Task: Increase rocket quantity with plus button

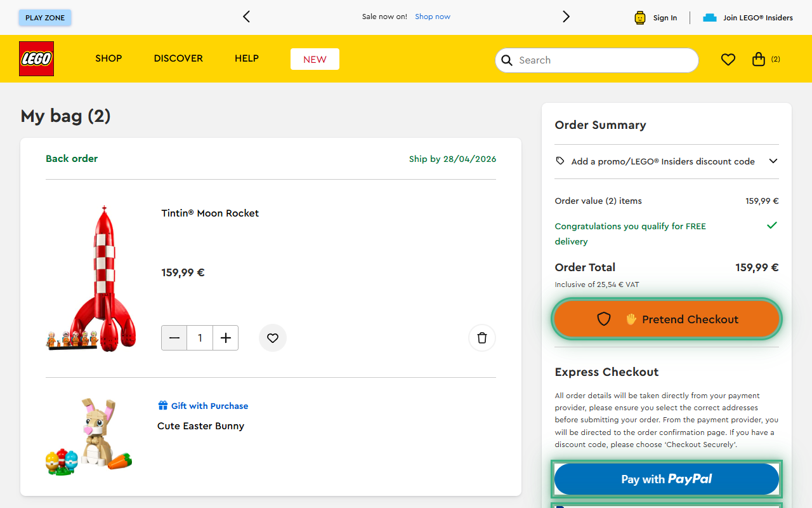Action: point(225,338)
